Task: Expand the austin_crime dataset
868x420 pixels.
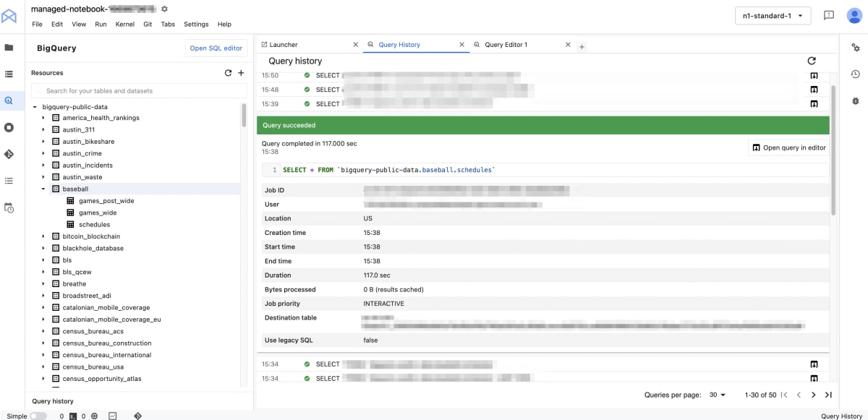Action: [x=43, y=153]
